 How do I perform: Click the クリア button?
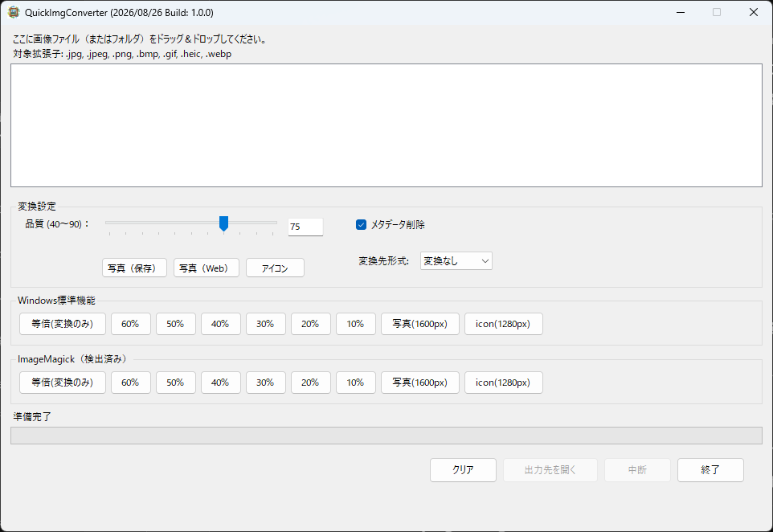click(x=463, y=470)
